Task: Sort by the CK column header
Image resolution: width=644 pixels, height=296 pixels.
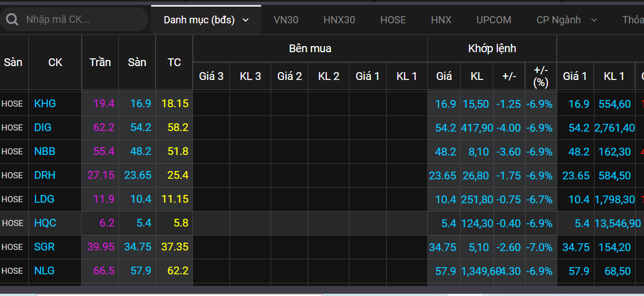Action: 55,62
